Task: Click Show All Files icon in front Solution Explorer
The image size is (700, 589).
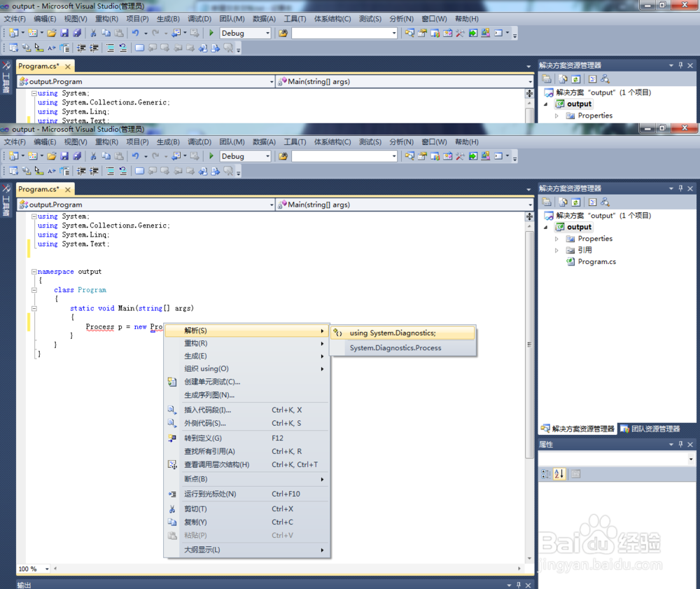Action: coord(563,202)
